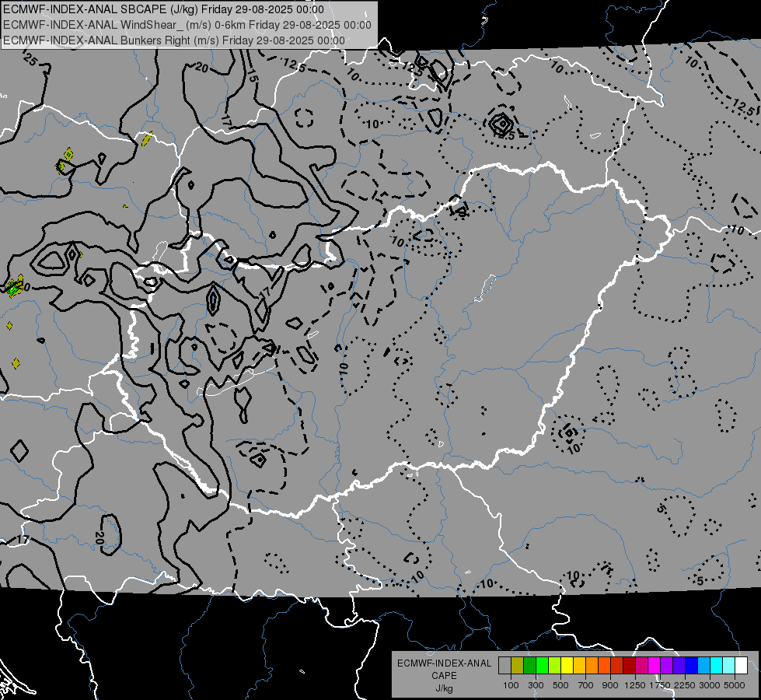Click the Bunkers Right title line

[174, 40]
